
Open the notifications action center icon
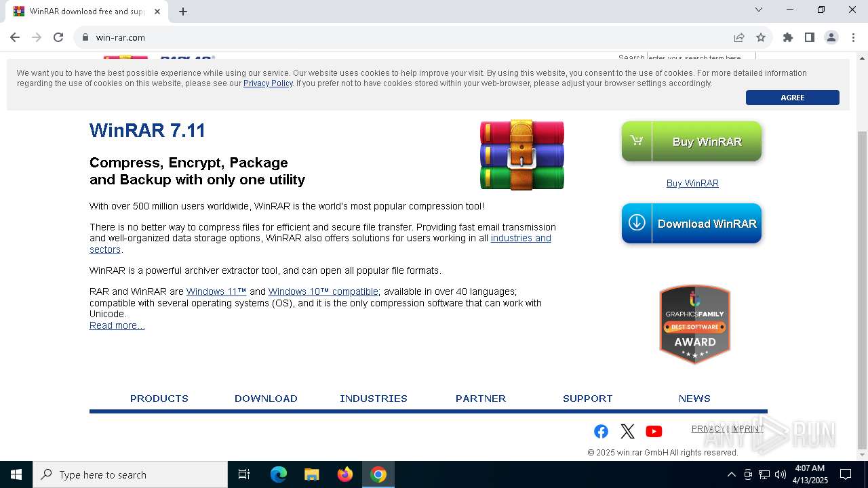(846, 474)
